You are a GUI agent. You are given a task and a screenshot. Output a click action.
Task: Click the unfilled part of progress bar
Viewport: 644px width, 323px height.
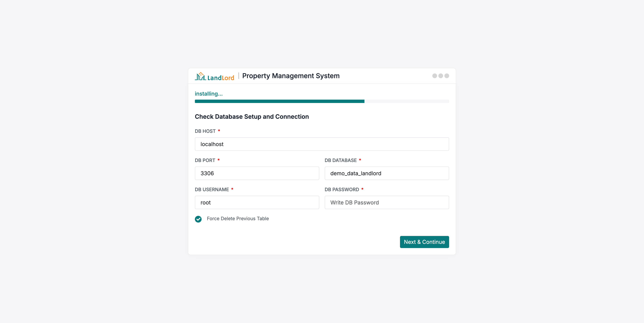tap(407, 101)
